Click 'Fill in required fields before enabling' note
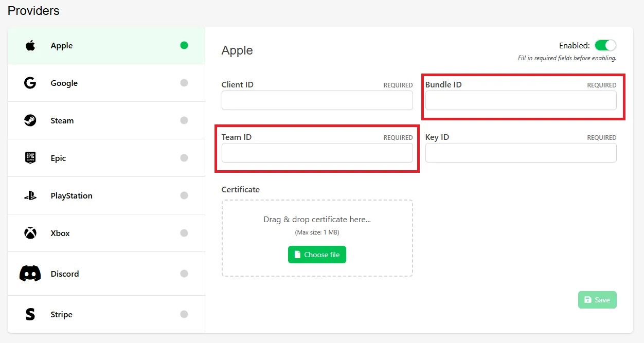The height and width of the screenshot is (343, 644). [567, 58]
